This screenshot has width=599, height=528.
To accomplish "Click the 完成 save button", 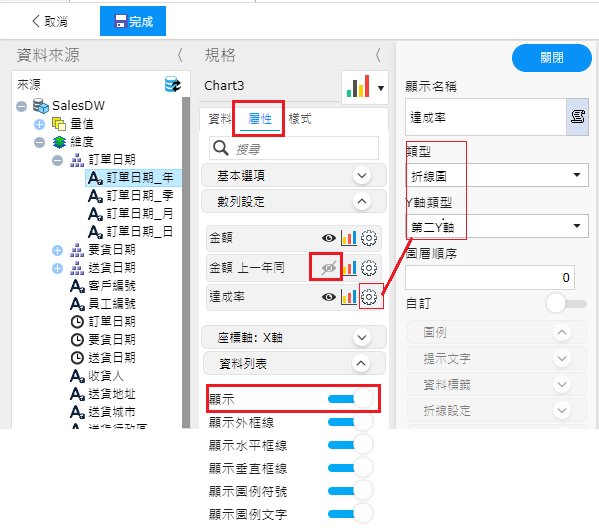I will (133, 21).
